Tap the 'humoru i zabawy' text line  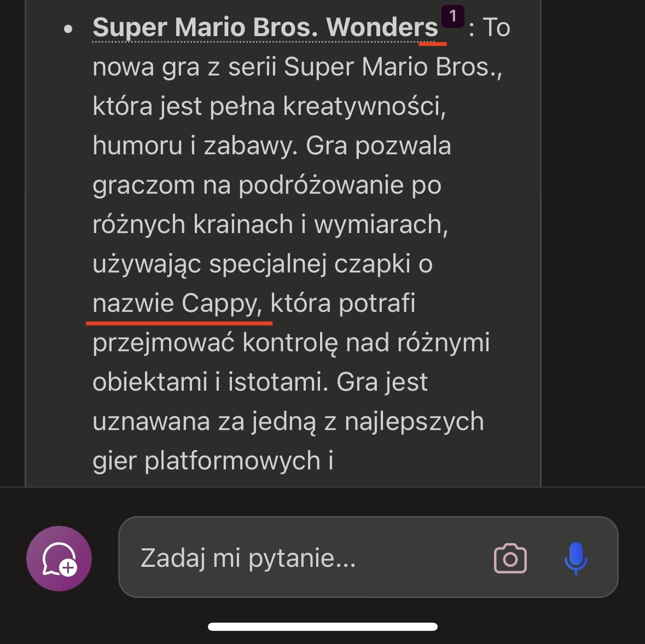(272, 146)
